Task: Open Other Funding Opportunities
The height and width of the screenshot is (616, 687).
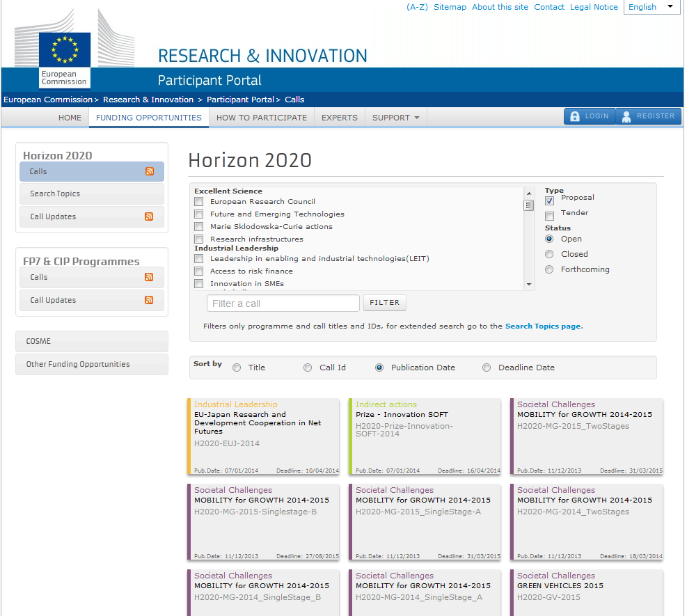Action: (x=92, y=364)
